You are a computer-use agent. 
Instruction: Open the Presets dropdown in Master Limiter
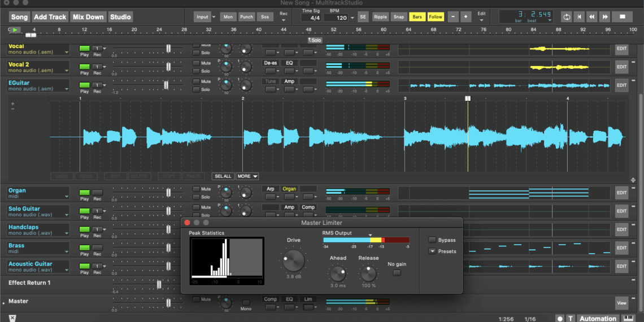pos(432,251)
